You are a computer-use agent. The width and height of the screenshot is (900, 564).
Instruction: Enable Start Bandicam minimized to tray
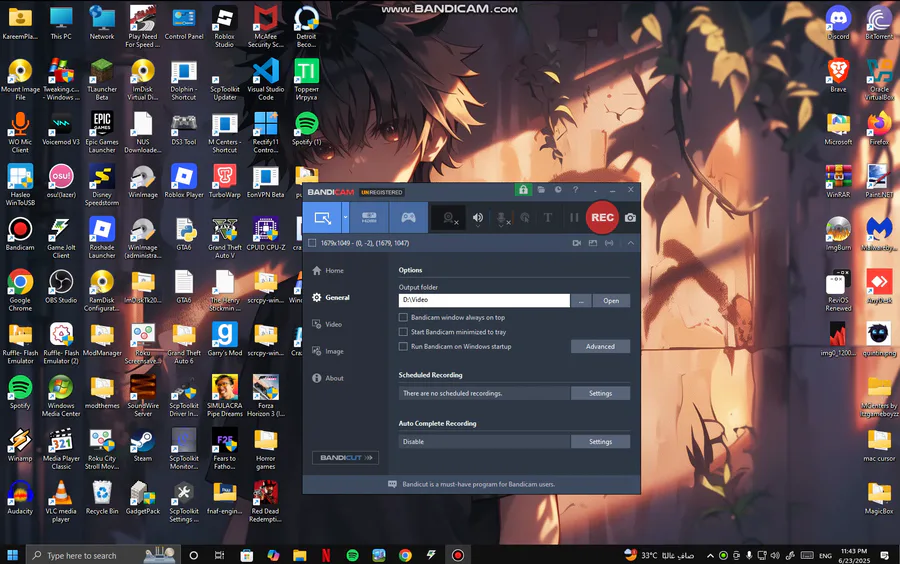[x=403, y=332]
